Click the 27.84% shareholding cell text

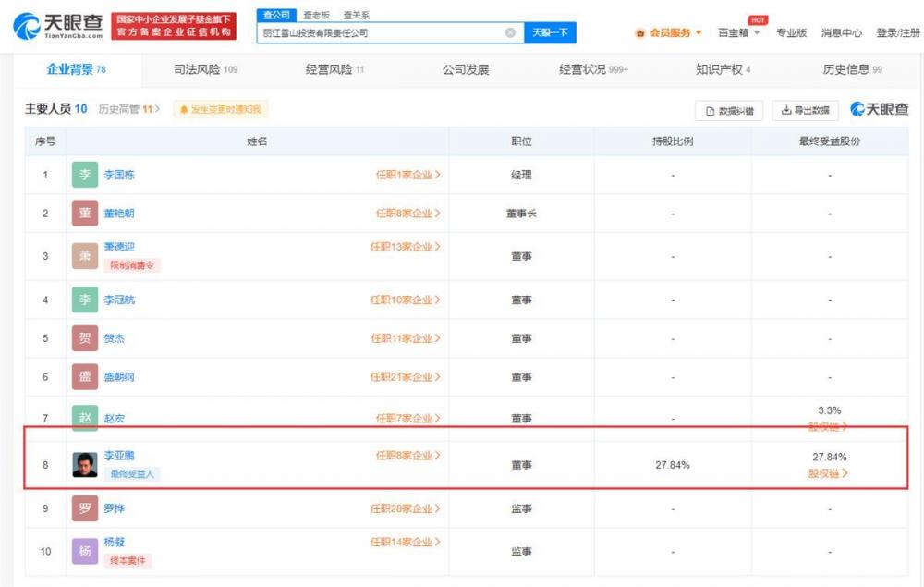673,465
